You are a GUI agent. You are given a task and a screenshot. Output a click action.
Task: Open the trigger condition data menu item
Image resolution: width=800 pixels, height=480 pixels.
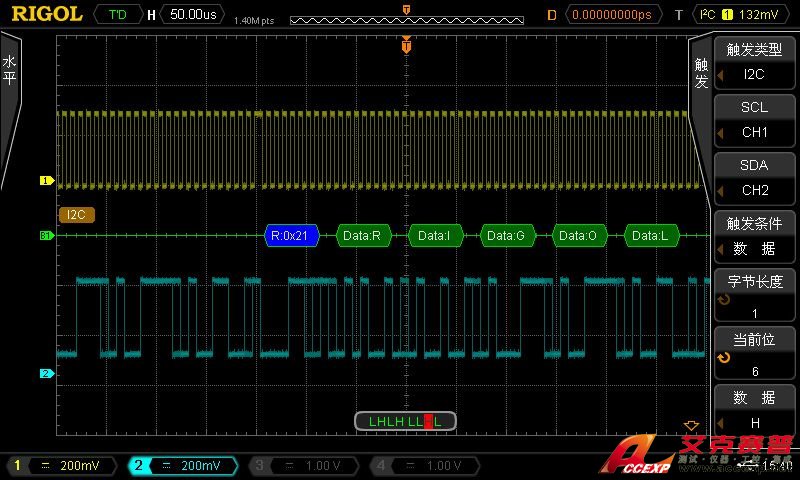click(x=754, y=236)
